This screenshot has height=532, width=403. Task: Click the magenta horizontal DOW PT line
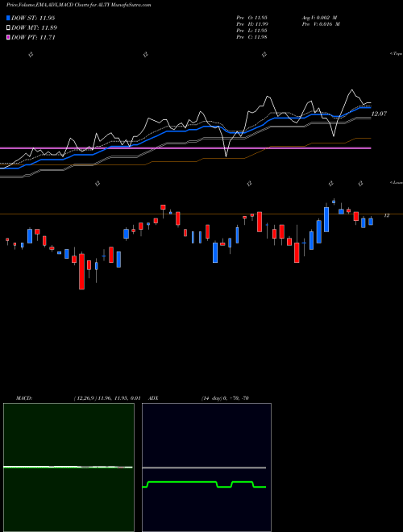coord(185,148)
